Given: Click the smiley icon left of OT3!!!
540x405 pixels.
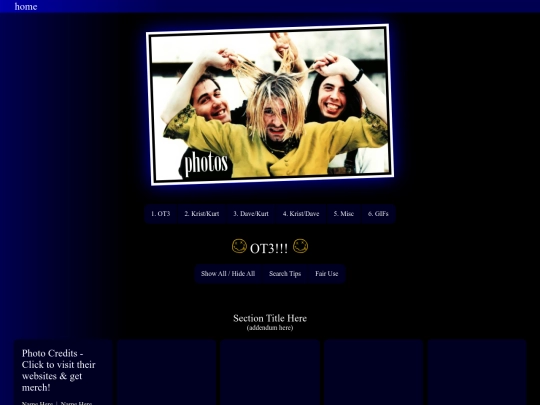Looking at the screenshot, I should point(239,246).
